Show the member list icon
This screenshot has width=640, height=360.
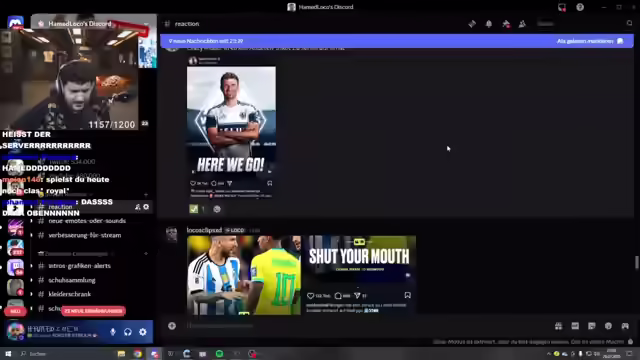tap(522, 24)
